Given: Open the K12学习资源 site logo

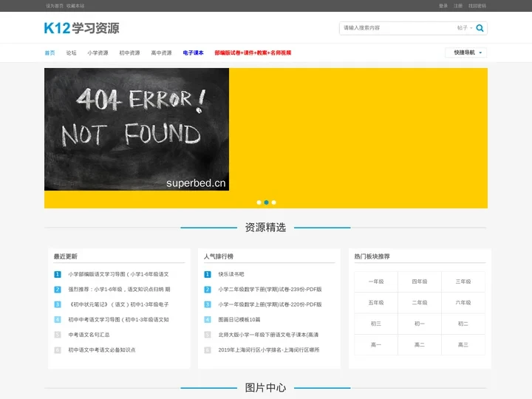Looking at the screenshot, I should [x=81, y=28].
